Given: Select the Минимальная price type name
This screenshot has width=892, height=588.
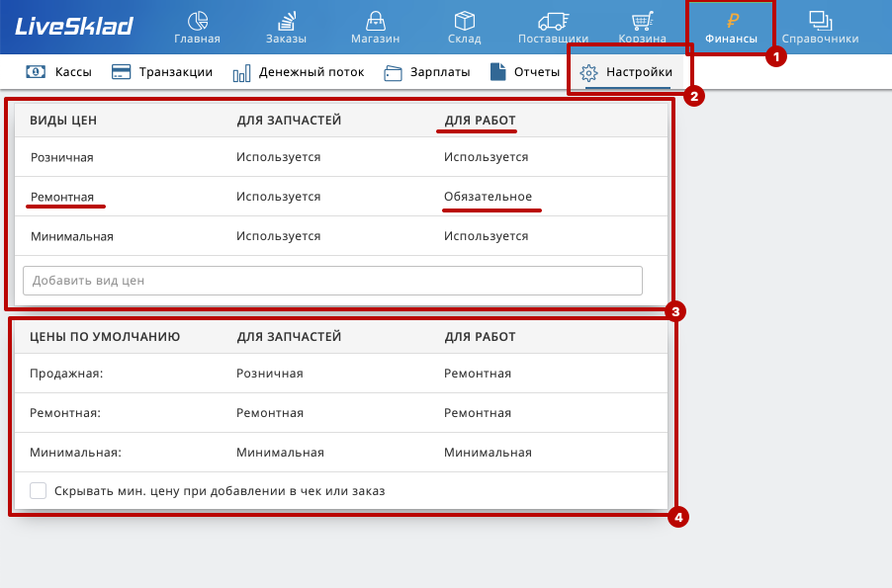Looking at the screenshot, I should click(x=72, y=236).
